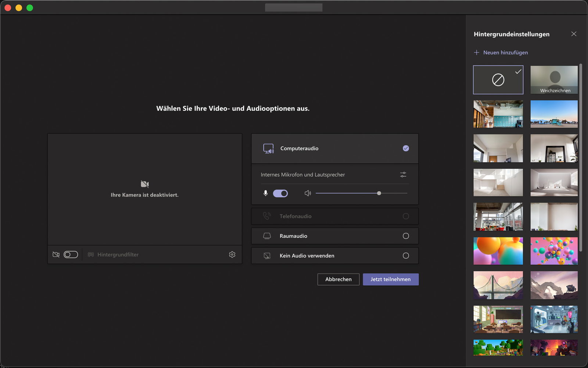Click the plus icon to add background
This screenshot has height=368, width=588.
tap(477, 53)
